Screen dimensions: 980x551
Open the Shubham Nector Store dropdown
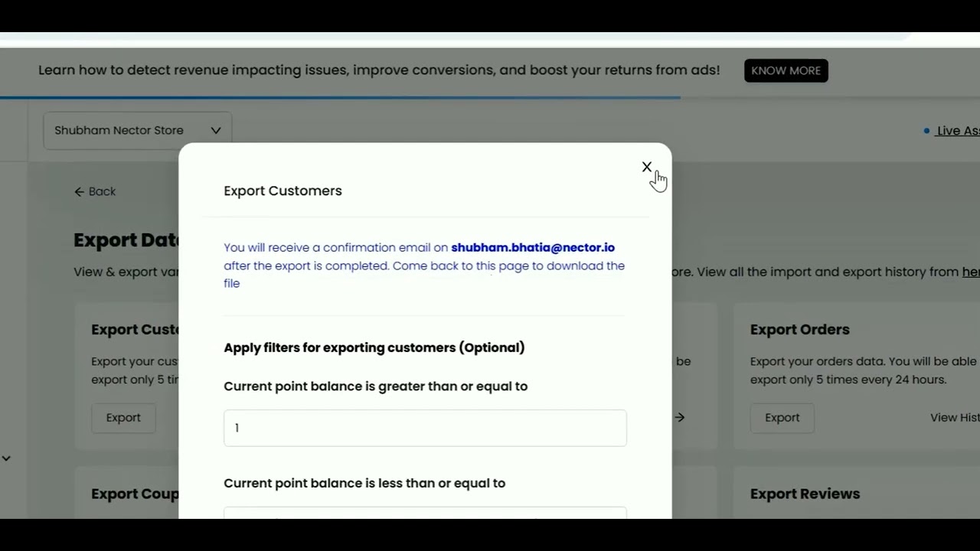click(x=138, y=131)
